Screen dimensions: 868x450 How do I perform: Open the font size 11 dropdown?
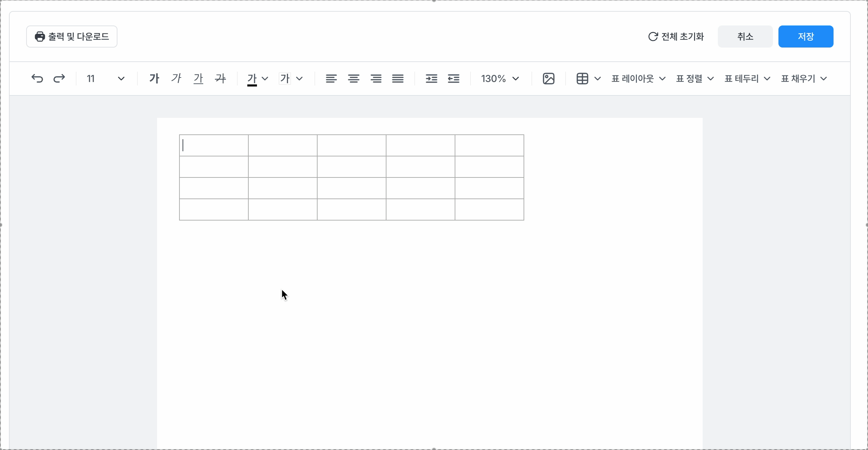[x=105, y=79]
